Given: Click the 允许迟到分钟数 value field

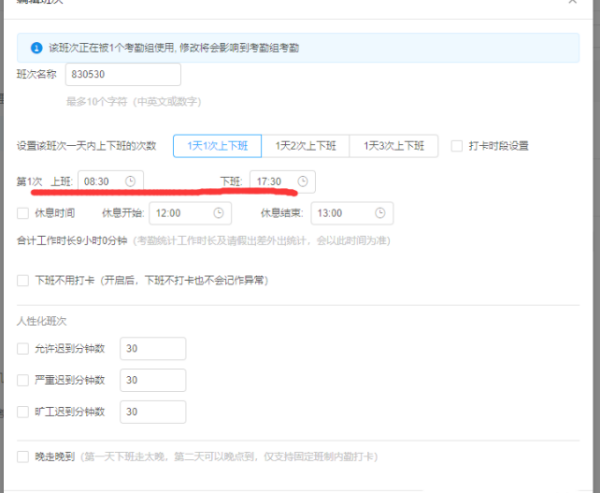Looking at the screenshot, I should tap(153, 349).
